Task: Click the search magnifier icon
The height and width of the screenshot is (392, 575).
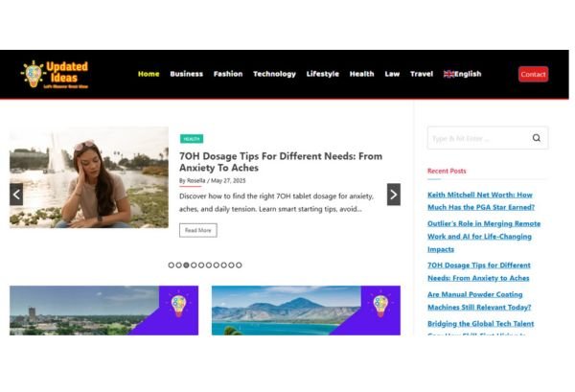Action: click(x=536, y=138)
